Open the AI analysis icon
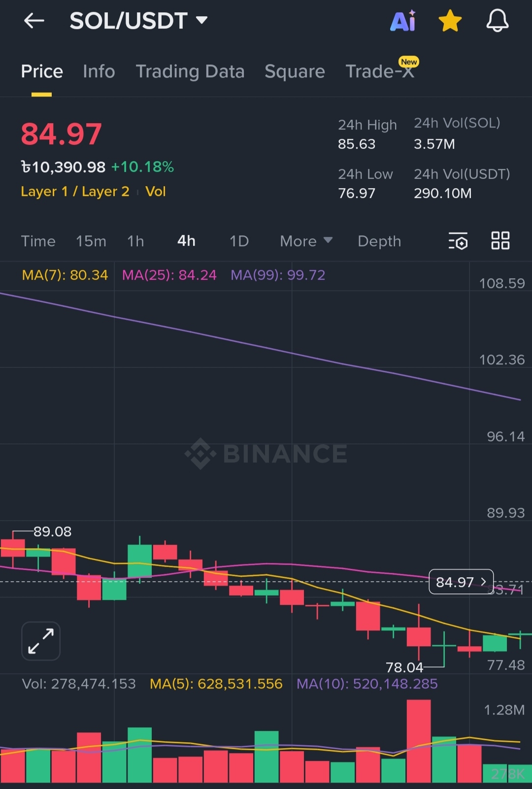The height and width of the screenshot is (789, 532). pos(403,21)
